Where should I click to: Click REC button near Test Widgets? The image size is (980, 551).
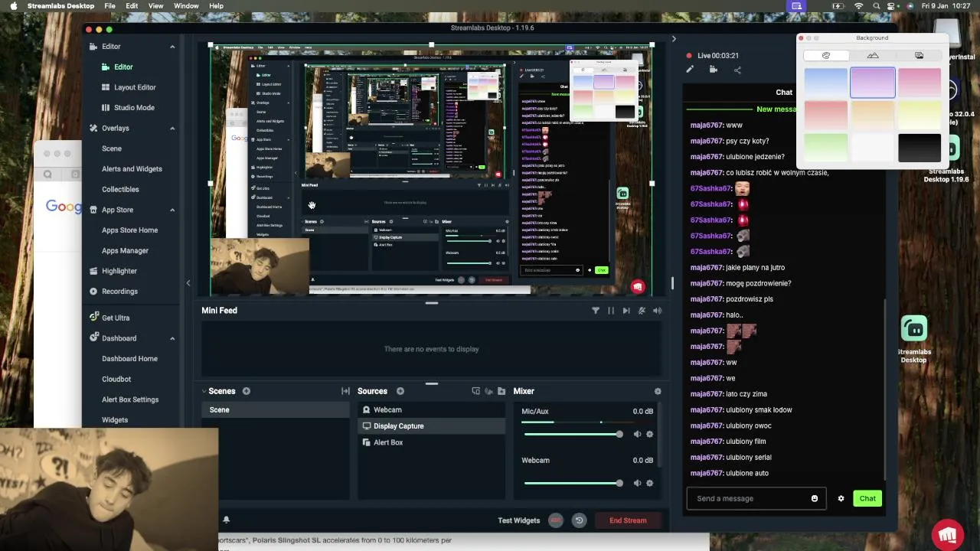[x=556, y=520]
